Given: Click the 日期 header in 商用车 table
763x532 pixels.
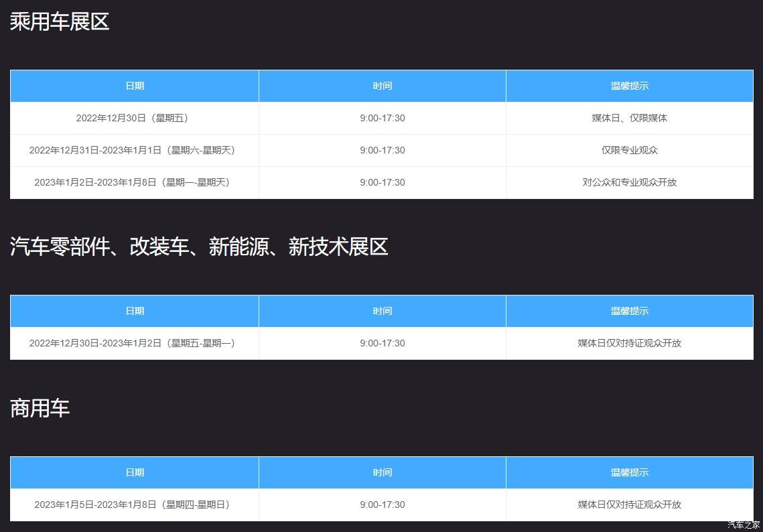Looking at the screenshot, I should (x=135, y=472).
